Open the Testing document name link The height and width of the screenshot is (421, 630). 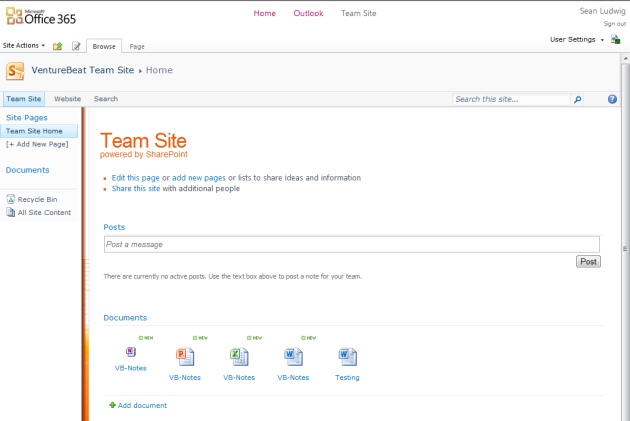tap(348, 377)
